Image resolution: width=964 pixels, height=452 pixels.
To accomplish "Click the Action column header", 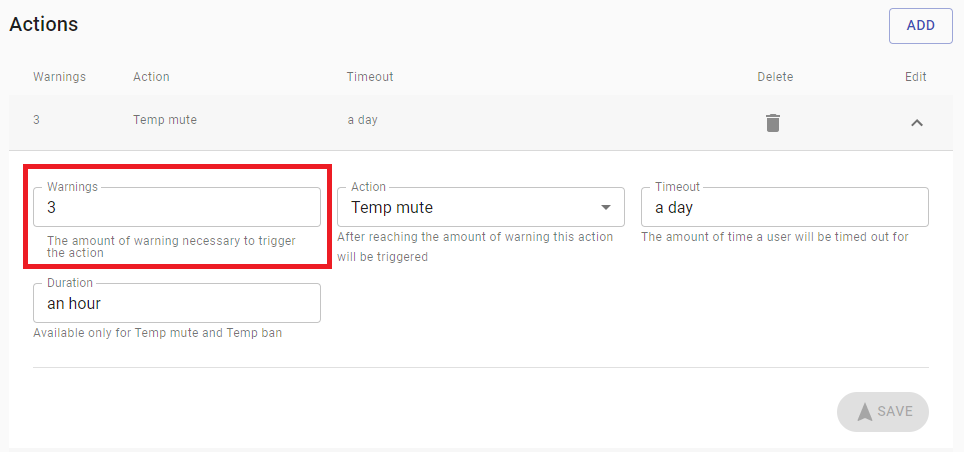I will 151,77.
